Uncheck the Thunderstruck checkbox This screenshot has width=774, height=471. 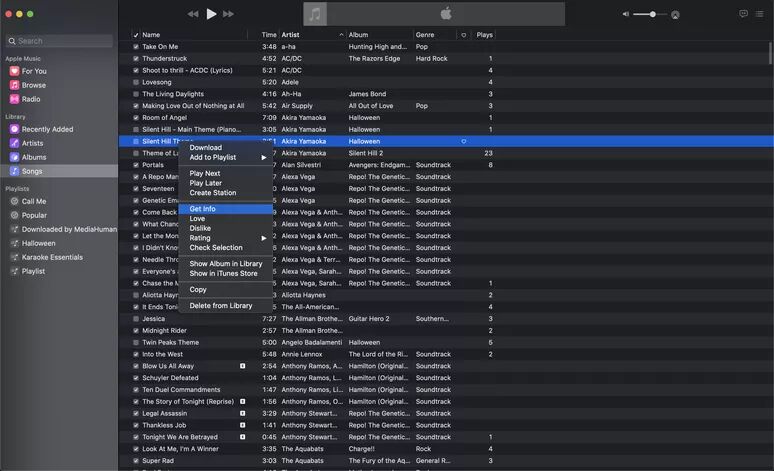tap(136, 58)
